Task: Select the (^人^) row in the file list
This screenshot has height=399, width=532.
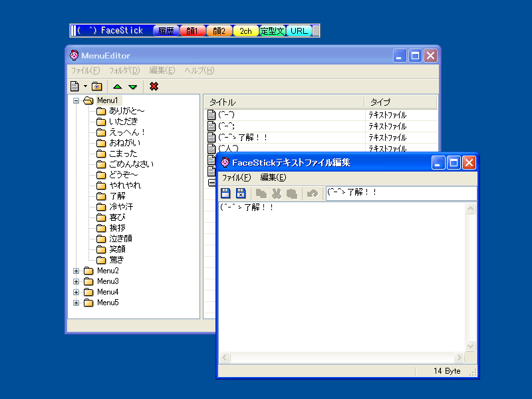Action: pos(322,148)
